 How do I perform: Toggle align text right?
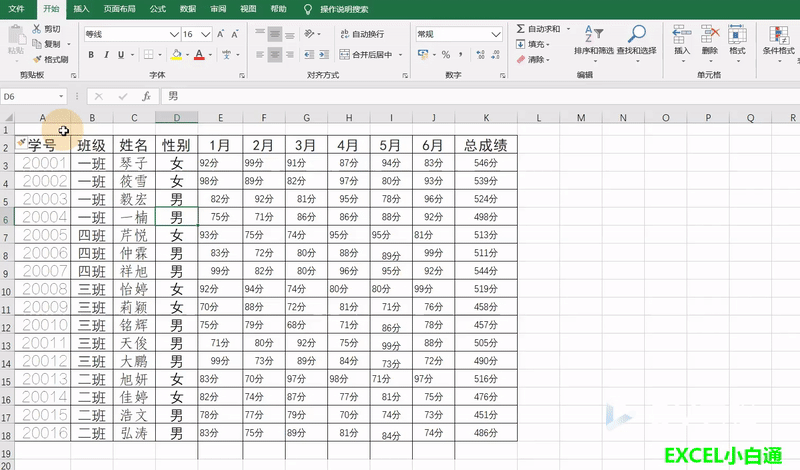coord(290,55)
